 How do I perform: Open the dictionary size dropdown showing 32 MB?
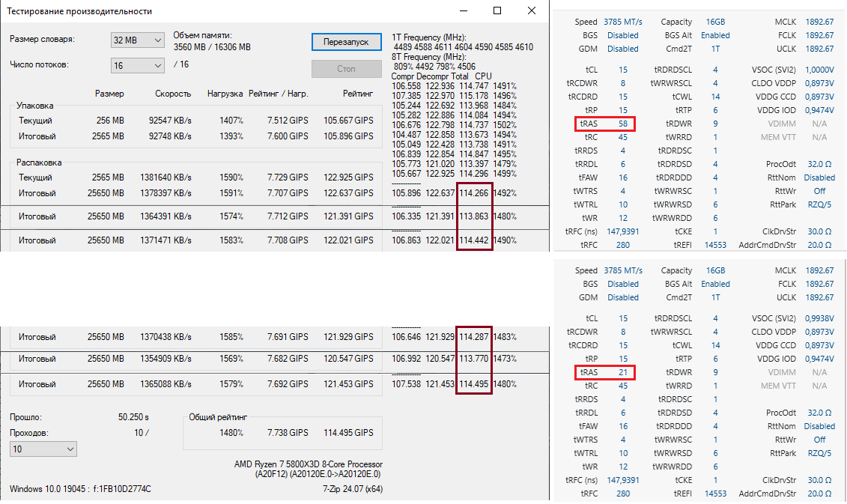coord(138,40)
